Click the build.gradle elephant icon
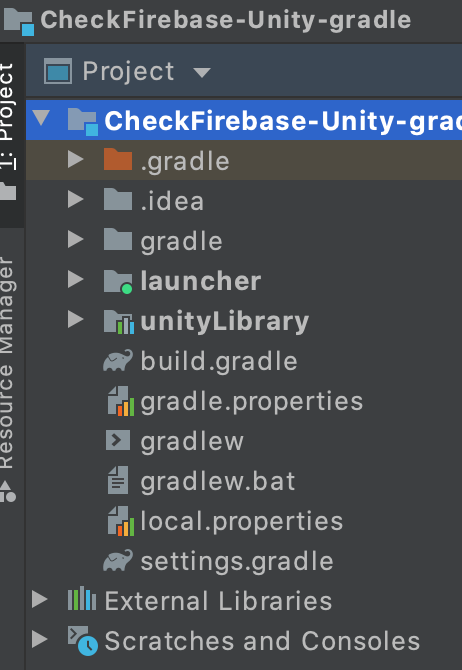 point(118,360)
